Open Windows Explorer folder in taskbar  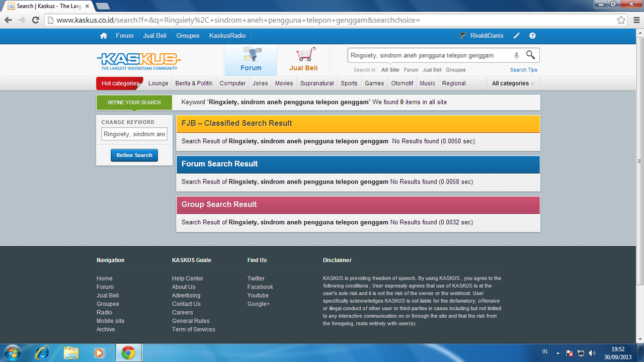tap(71, 353)
